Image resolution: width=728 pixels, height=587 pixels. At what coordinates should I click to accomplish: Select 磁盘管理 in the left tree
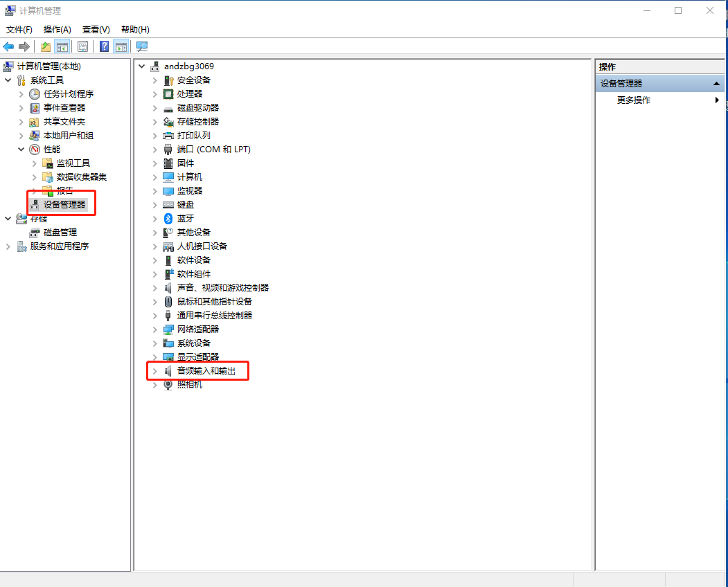pos(60,233)
